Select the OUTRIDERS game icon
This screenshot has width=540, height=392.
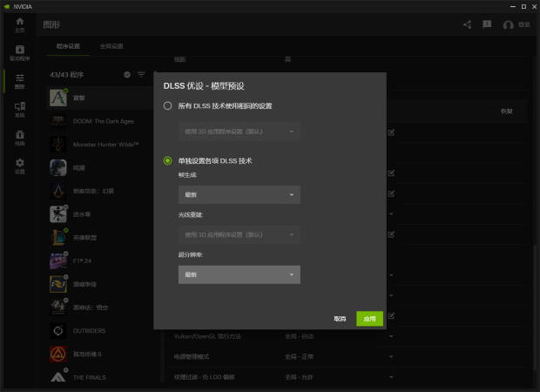click(x=58, y=331)
